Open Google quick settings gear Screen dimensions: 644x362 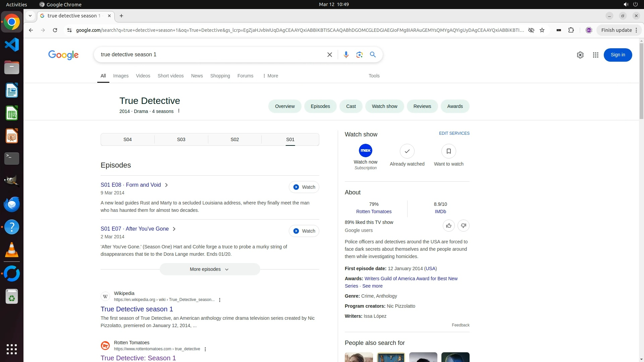click(580, 55)
